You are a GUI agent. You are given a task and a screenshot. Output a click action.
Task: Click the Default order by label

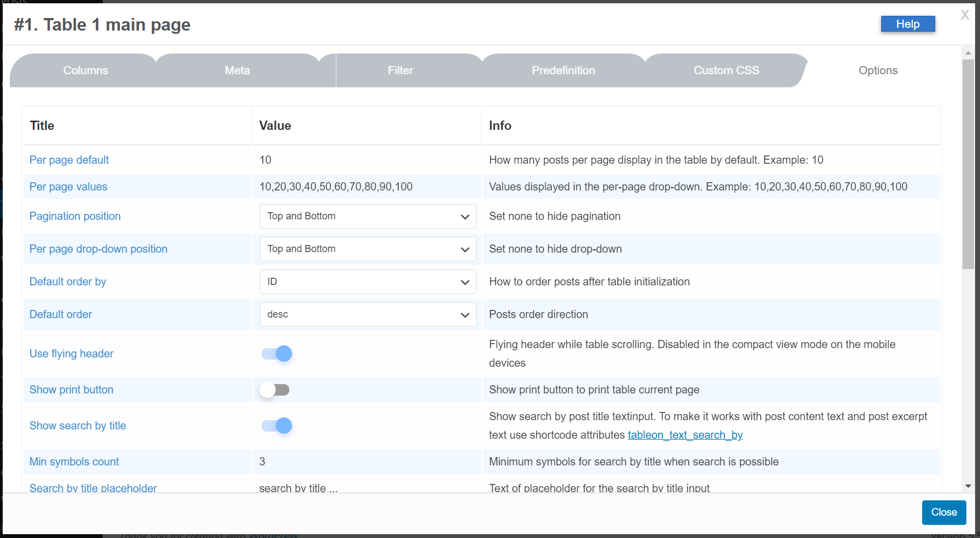(x=68, y=282)
